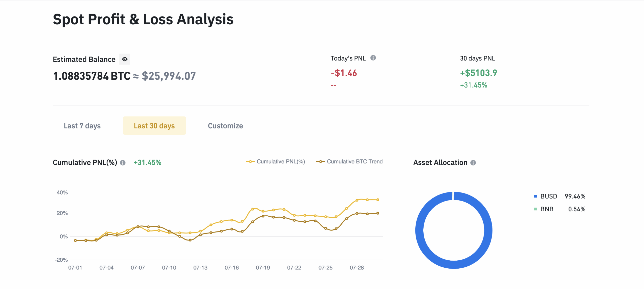Select the Last 30 days tab

pyautogui.click(x=154, y=126)
